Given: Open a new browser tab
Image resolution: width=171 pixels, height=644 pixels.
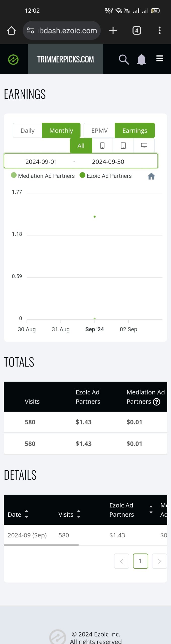Looking at the screenshot, I should 113,30.
